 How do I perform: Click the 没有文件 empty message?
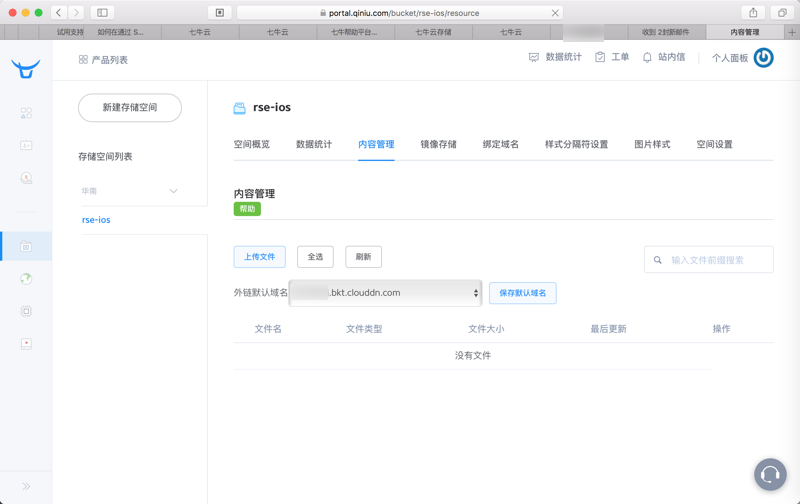[x=473, y=356]
